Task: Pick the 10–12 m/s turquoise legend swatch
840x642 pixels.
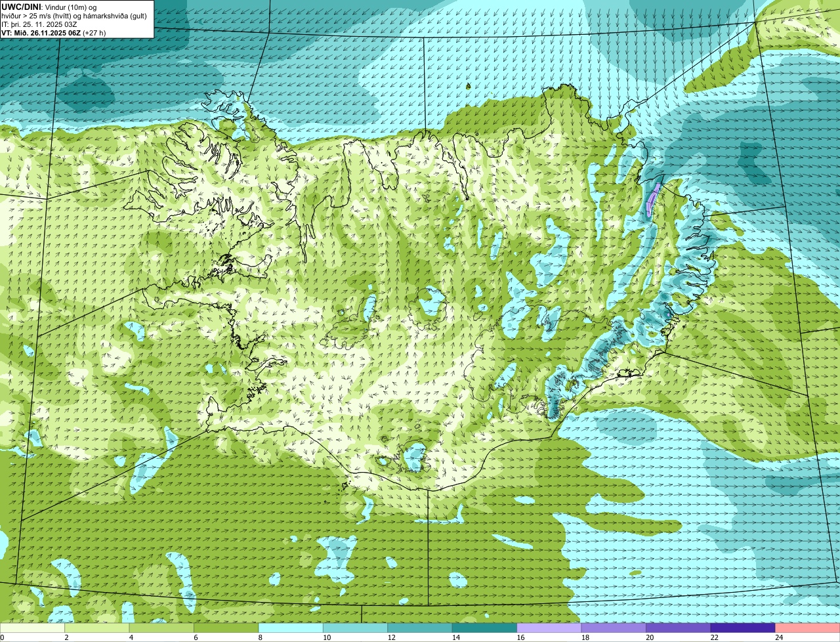Action: [356, 628]
